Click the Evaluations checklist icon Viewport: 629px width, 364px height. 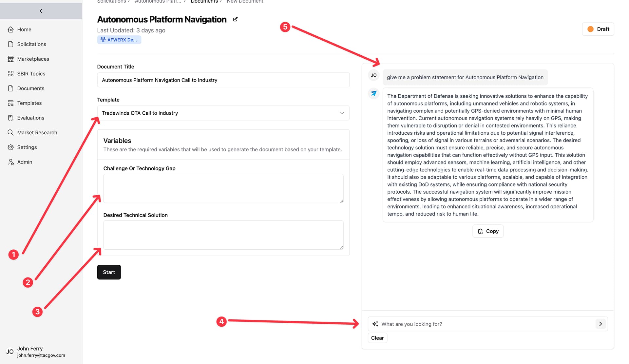tap(11, 118)
